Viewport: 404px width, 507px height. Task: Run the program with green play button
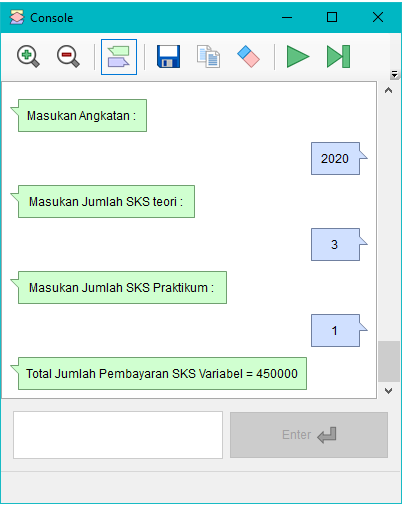point(298,57)
